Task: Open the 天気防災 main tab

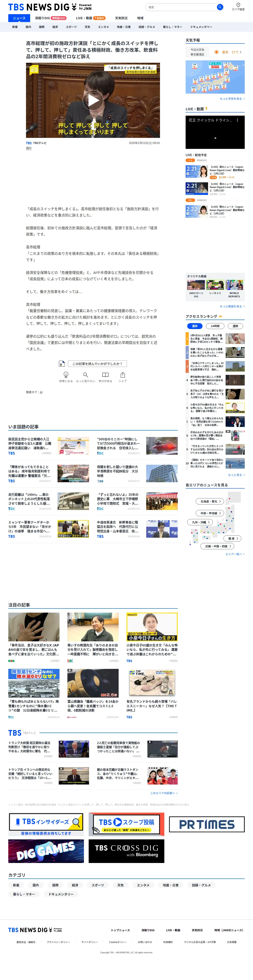Action: (121, 18)
